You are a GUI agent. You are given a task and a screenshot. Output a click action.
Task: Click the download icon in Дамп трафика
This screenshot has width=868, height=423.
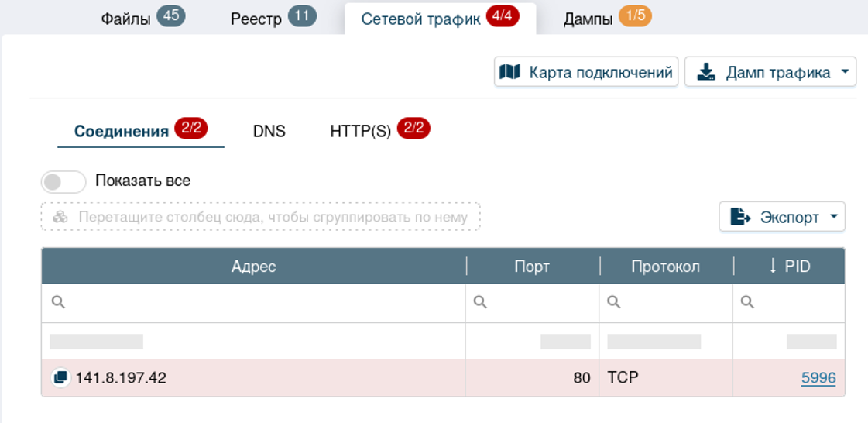click(x=705, y=72)
